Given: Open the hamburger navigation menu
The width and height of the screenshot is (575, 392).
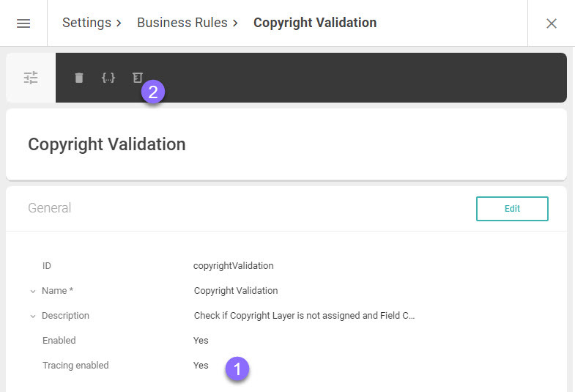Looking at the screenshot, I should [23, 23].
